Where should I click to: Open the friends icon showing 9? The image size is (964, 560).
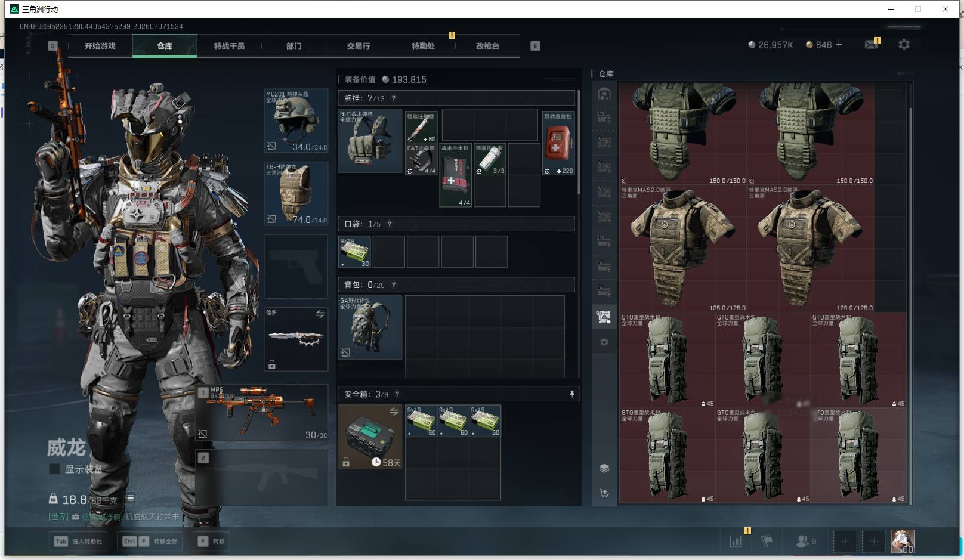pos(805,542)
